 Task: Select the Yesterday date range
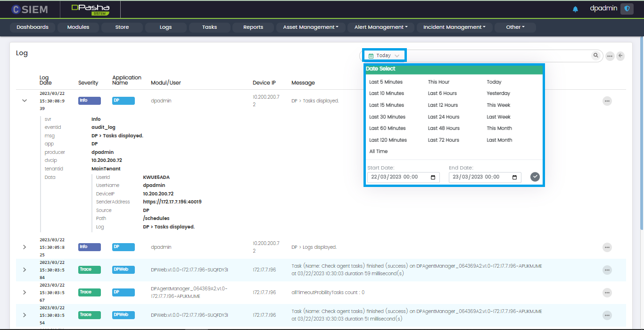(498, 93)
